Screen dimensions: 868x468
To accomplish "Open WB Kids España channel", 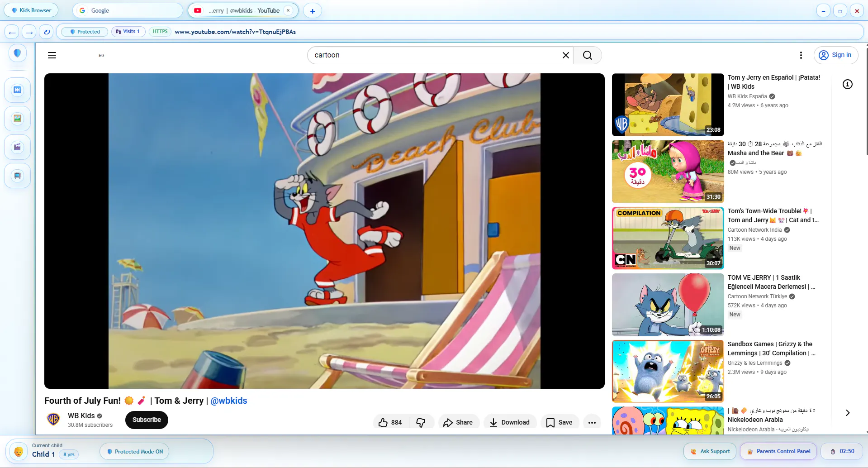I will [747, 96].
